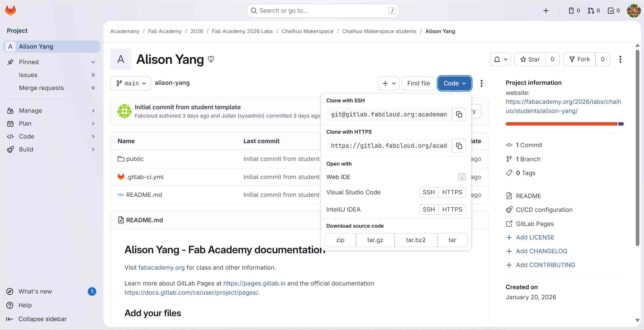
Task: Open Issues from the sidebar
Action: coord(28,75)
